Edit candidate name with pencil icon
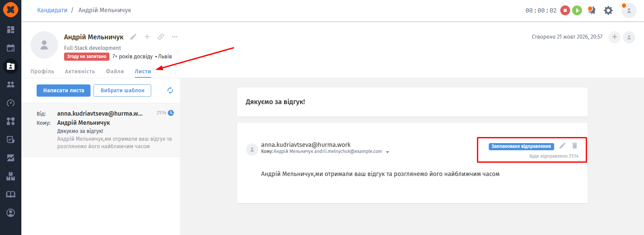Screen dimensions: 644x235 pyautogui.click(x=134, y=37)
